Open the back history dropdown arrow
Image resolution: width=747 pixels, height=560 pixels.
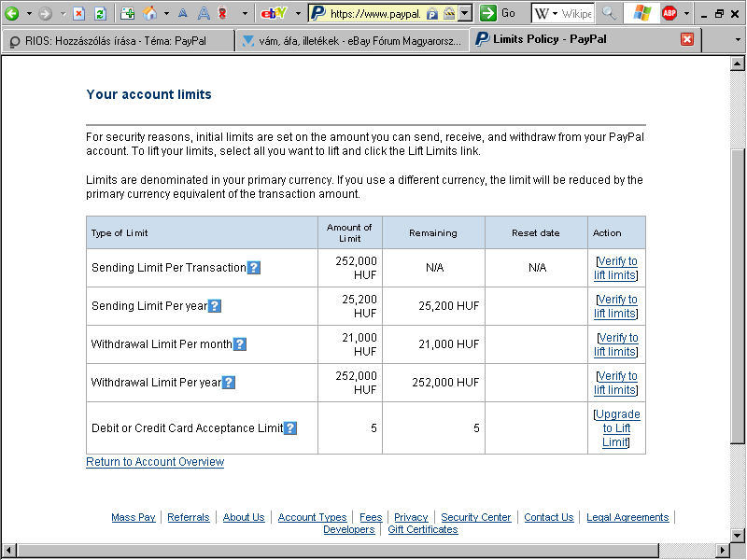click(x=29, y=13)
